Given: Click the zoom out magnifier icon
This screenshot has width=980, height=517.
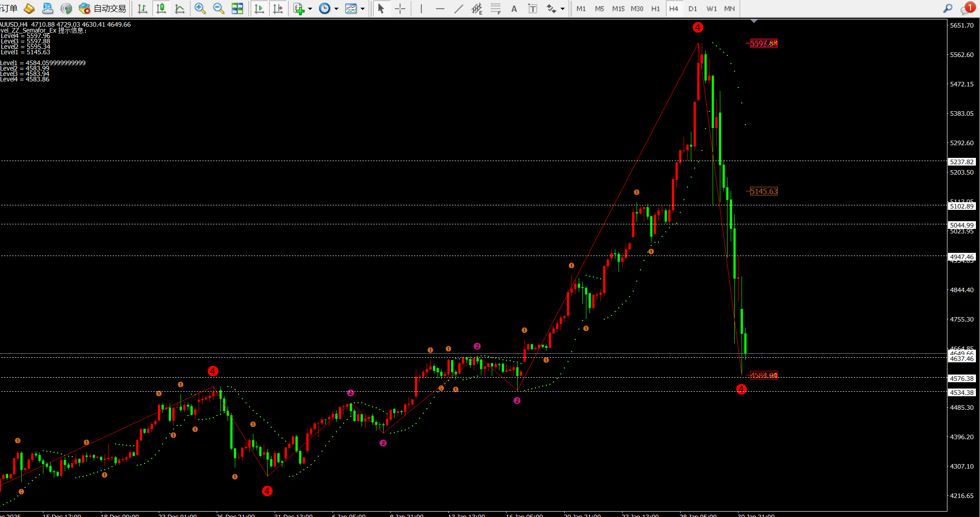Looking at the screenshot, I should pos(218,8).
